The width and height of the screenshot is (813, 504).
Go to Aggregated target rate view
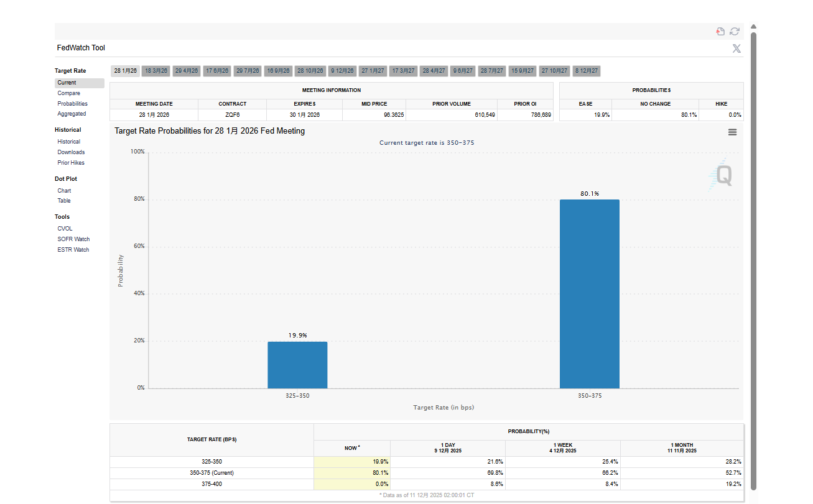click(72, 114)
